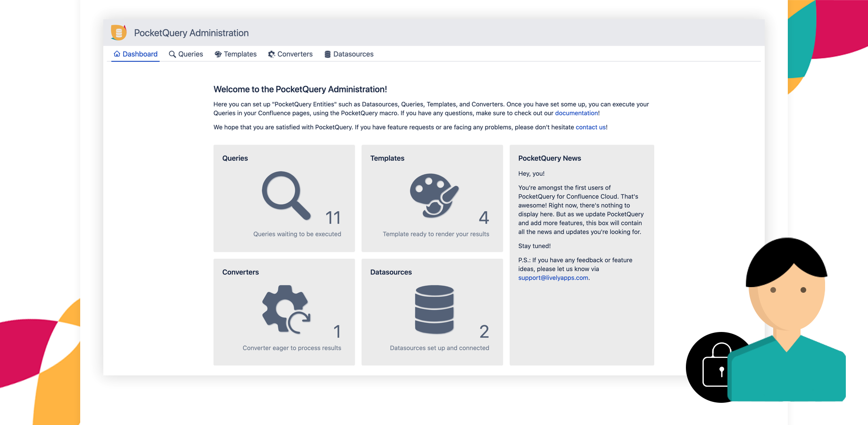The width and height of the screenshot is (868, 425).
Task: Click the large palette icon in Templates card
Action: click(x=434, y=195)
